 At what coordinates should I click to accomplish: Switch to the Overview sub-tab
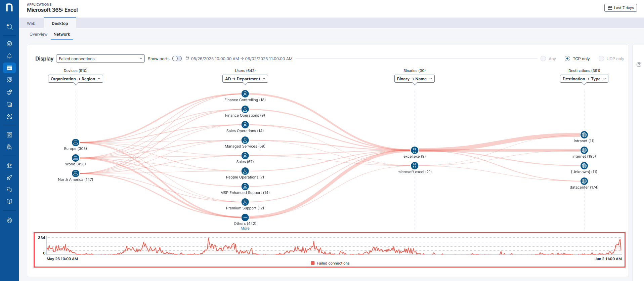pyautogui.click(x=38, y=34)
